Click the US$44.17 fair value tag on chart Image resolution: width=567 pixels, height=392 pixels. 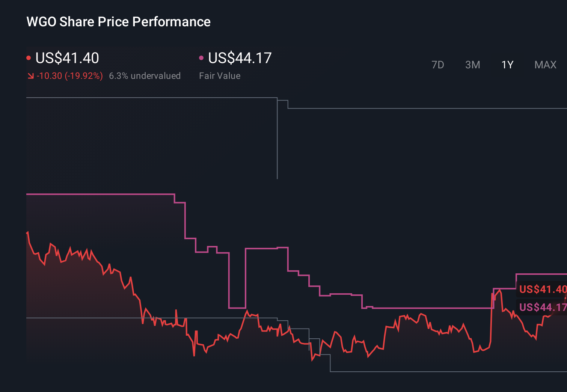click(x=543, y=308)
